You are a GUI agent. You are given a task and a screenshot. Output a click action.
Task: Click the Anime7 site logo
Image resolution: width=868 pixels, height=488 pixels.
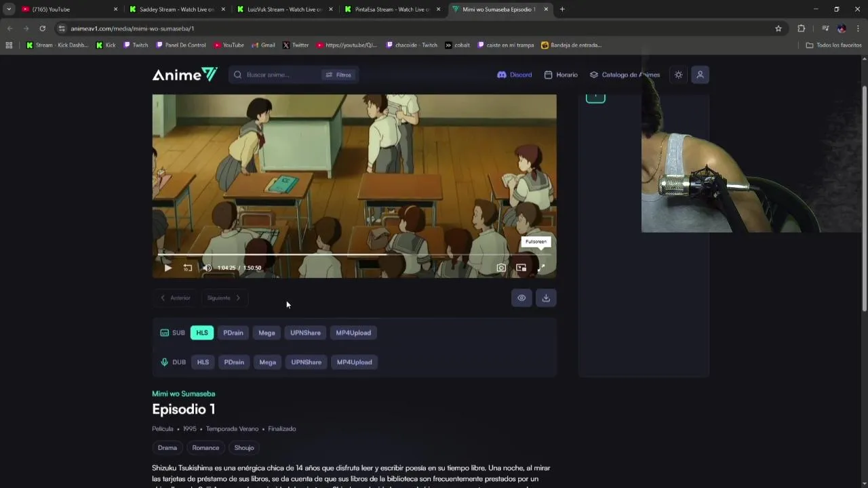(184, 75)
